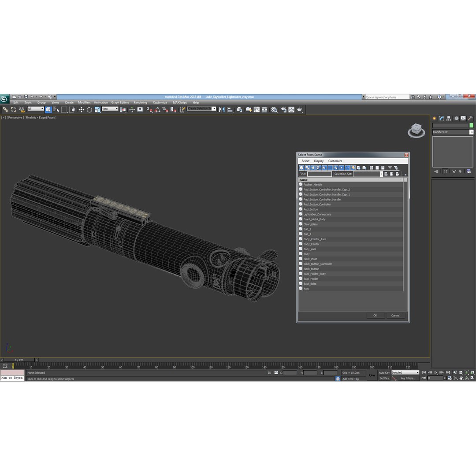The height and width of the screenshot is (476, 476).
Task: Open the Edit menu
Action: tap(16, 103)
